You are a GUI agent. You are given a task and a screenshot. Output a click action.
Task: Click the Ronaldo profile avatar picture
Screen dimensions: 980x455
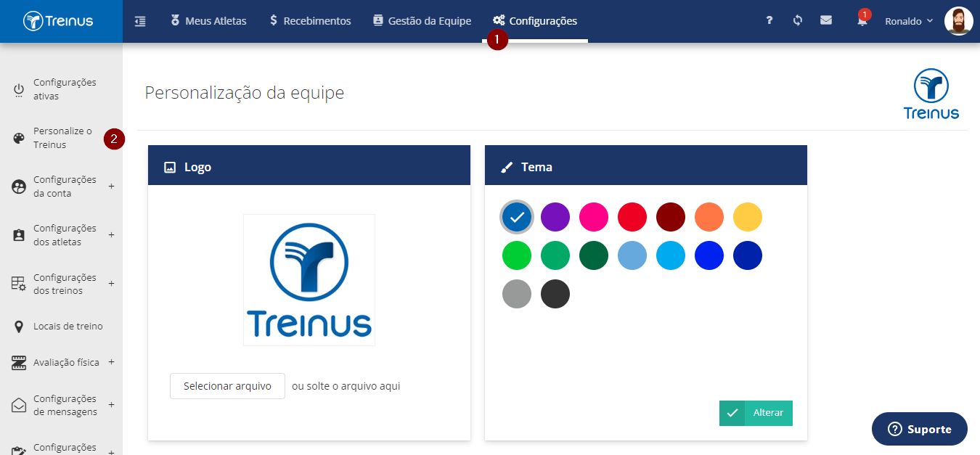[x=958, y=21]
